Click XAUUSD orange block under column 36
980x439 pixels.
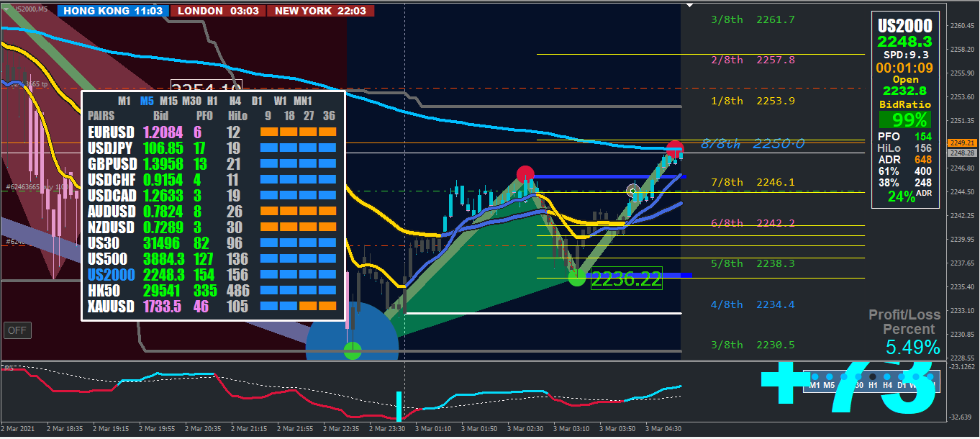327,307
